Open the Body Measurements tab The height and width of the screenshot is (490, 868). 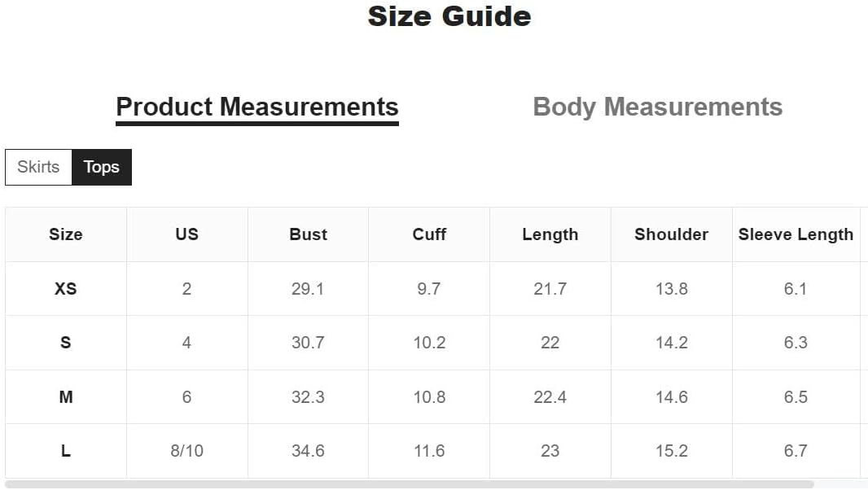click(x=657, y=107)
